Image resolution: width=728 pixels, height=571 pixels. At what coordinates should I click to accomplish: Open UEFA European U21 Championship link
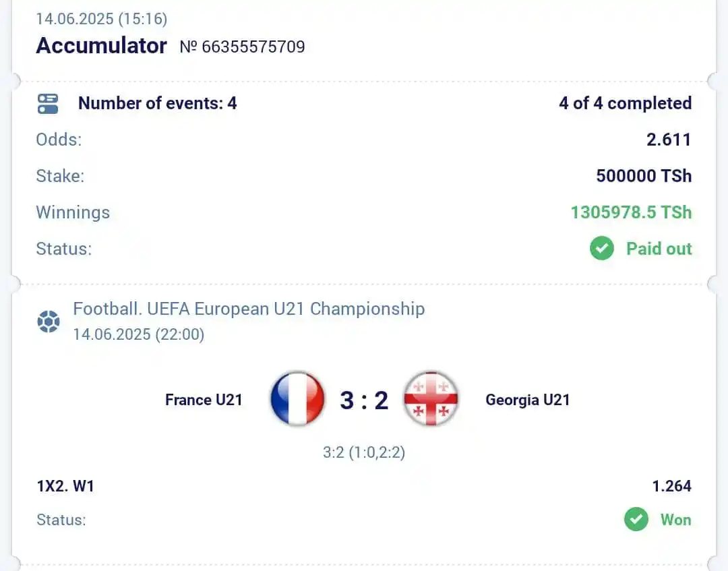tap(249, 309)
